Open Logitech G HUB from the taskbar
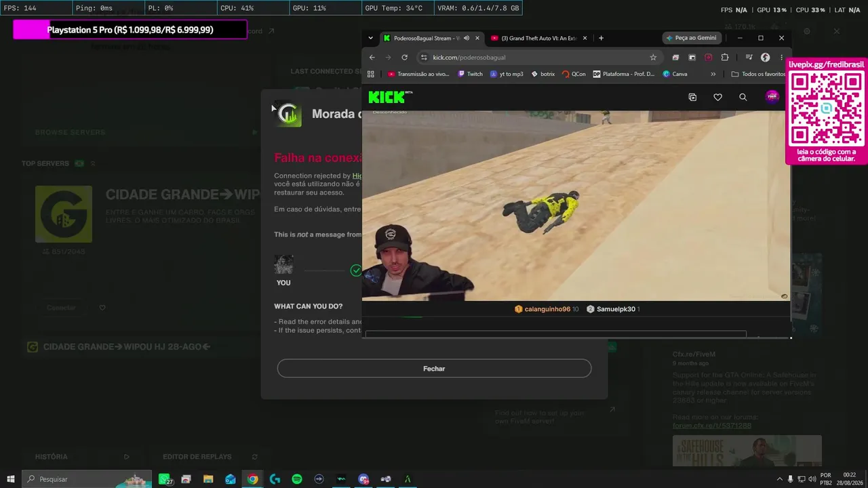This screenshot has width=868, height=488. coord(275,479)
